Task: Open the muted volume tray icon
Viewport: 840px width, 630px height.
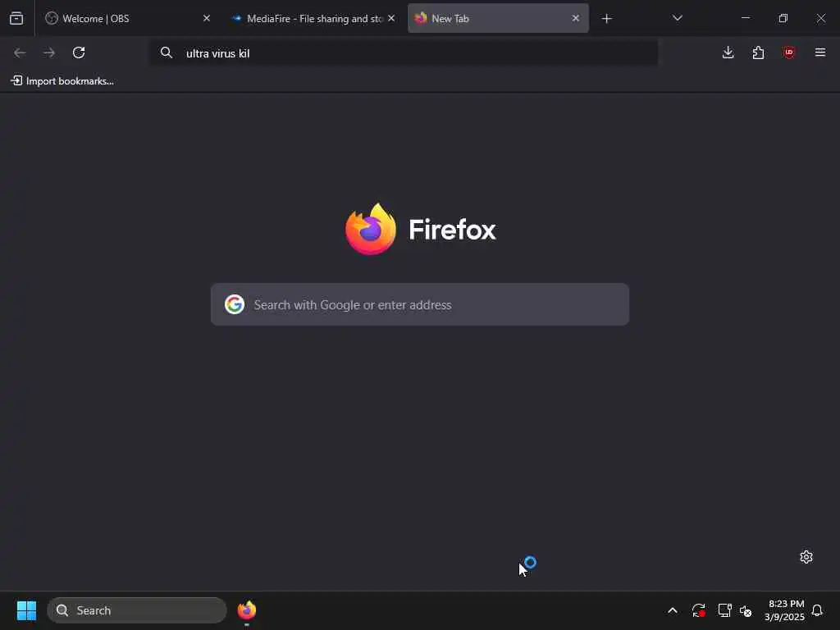Action: point(746,610)
